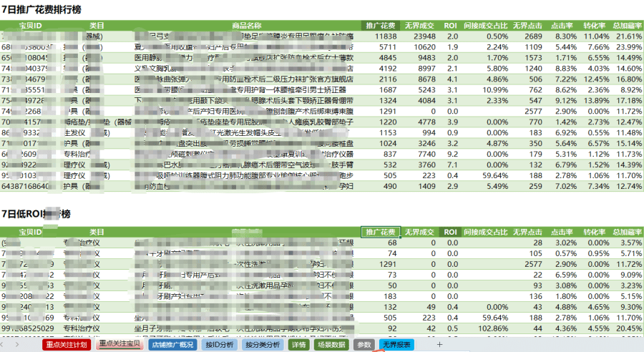Add a new sheet with the plus button
644x352 pixels.
(x=439, y=345)
